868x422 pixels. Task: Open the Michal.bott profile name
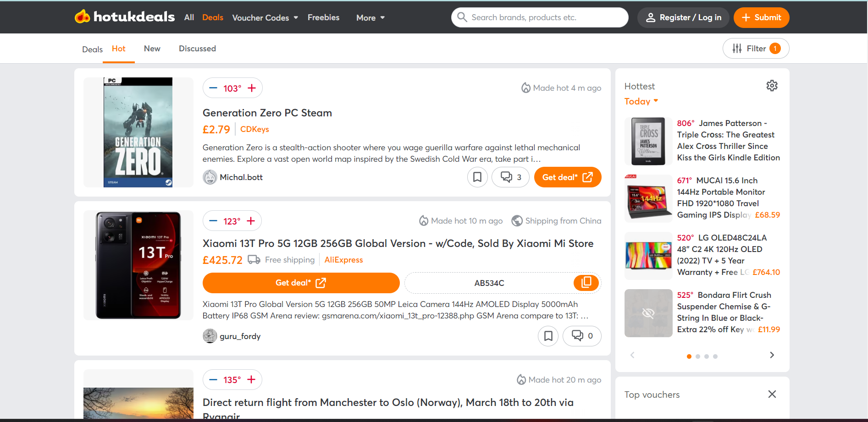pyautogui.click(x=241, y=177)
